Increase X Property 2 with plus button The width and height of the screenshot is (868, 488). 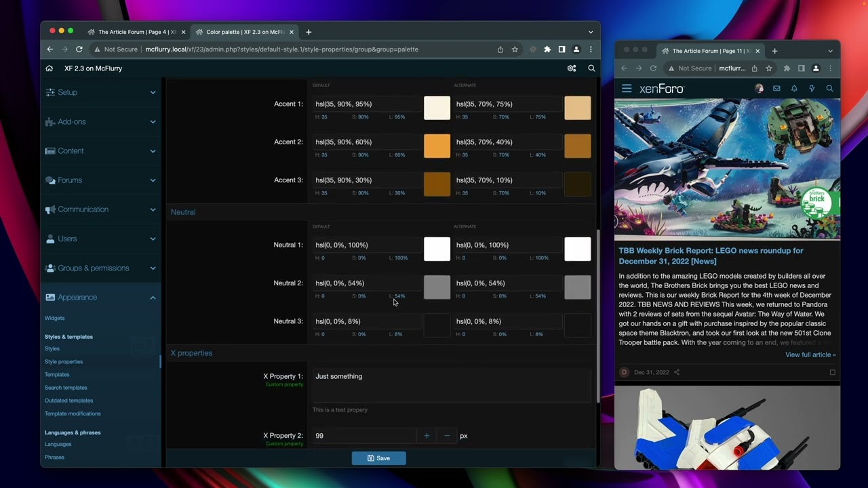[x=427, y=436]
